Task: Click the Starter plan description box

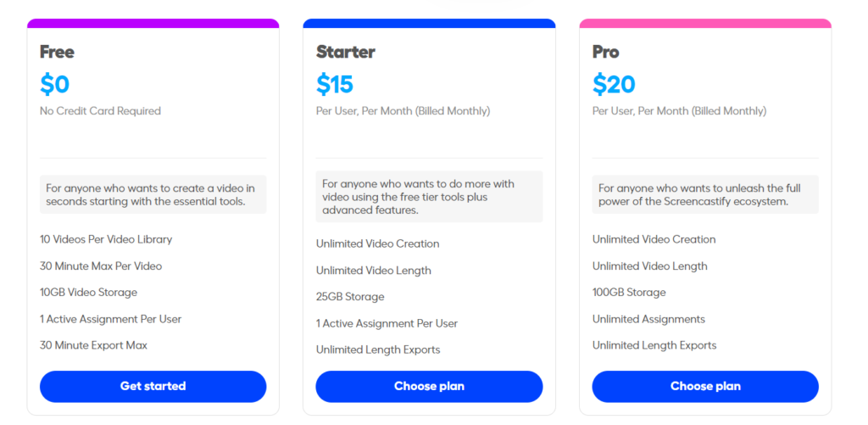Action: coord(429,197)
